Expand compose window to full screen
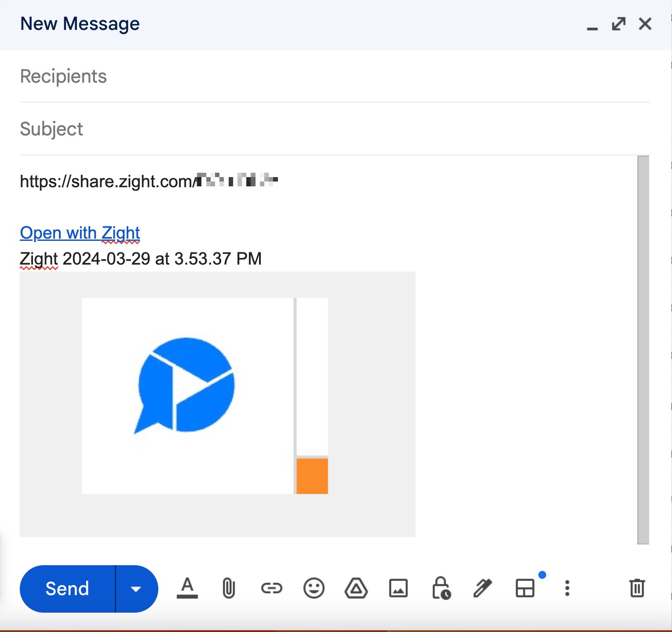 coord(619,24)
